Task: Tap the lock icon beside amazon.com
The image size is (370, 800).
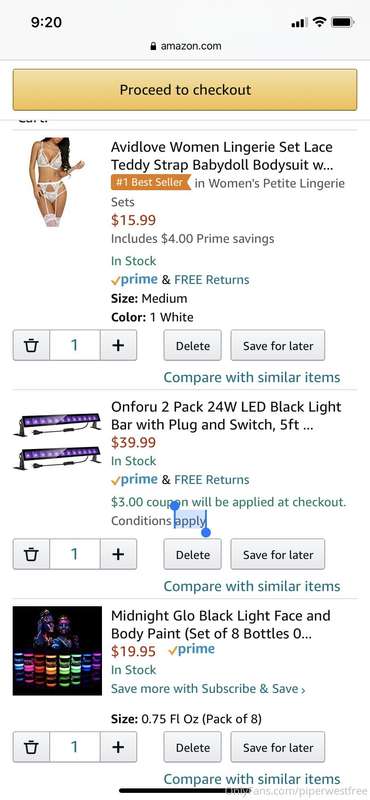Action: pos(153,46)
